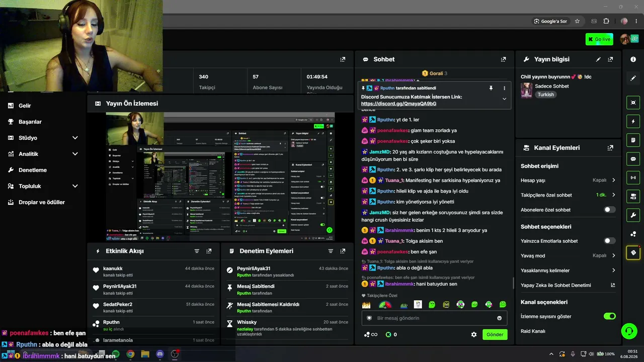Toggle the channel actions panel icon

coord(633,196)
